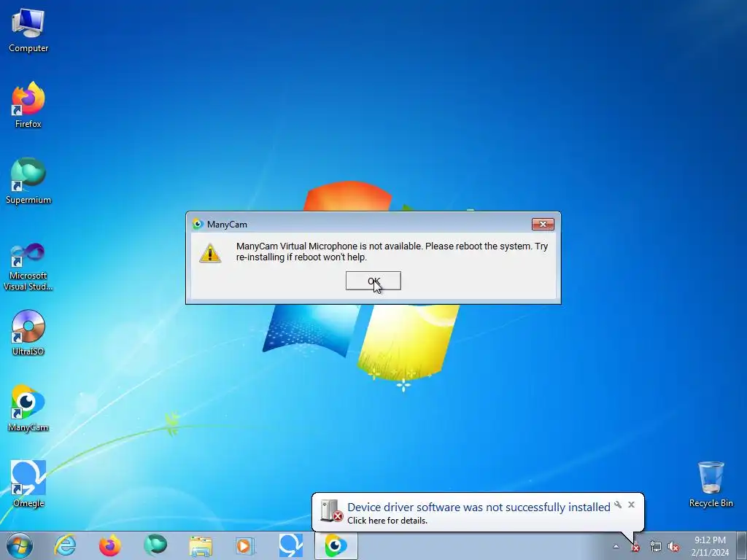Close the ManyCam error dialog
Screen dimensions: 747x560
point(543,224)
